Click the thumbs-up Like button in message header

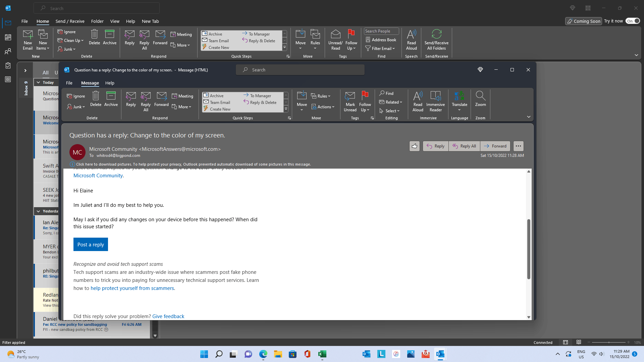(415, 146)
